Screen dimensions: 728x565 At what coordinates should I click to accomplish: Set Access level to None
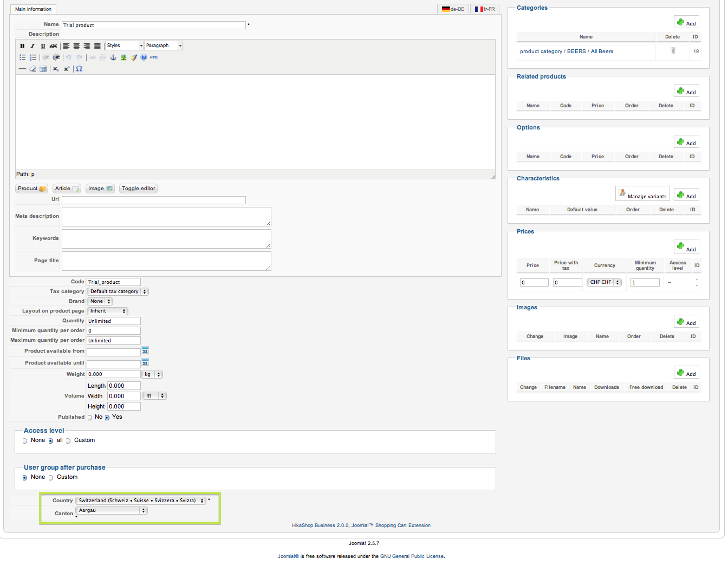25,441
